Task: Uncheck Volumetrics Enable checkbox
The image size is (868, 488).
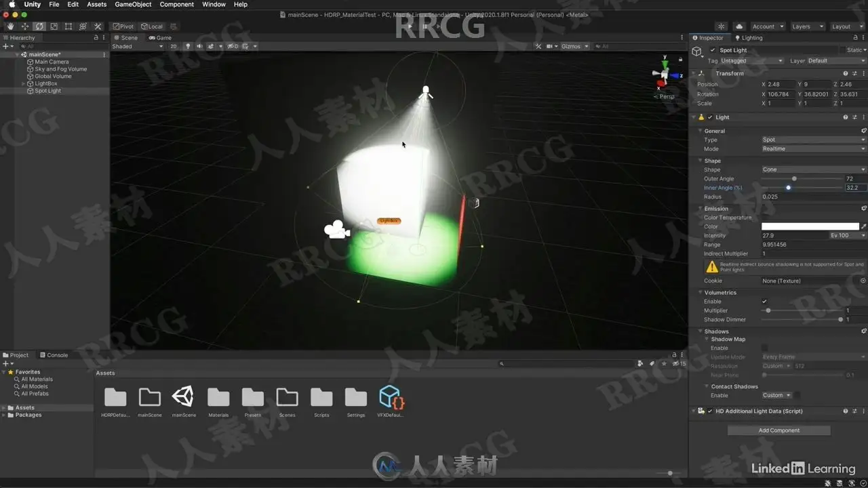Action: 765,302
